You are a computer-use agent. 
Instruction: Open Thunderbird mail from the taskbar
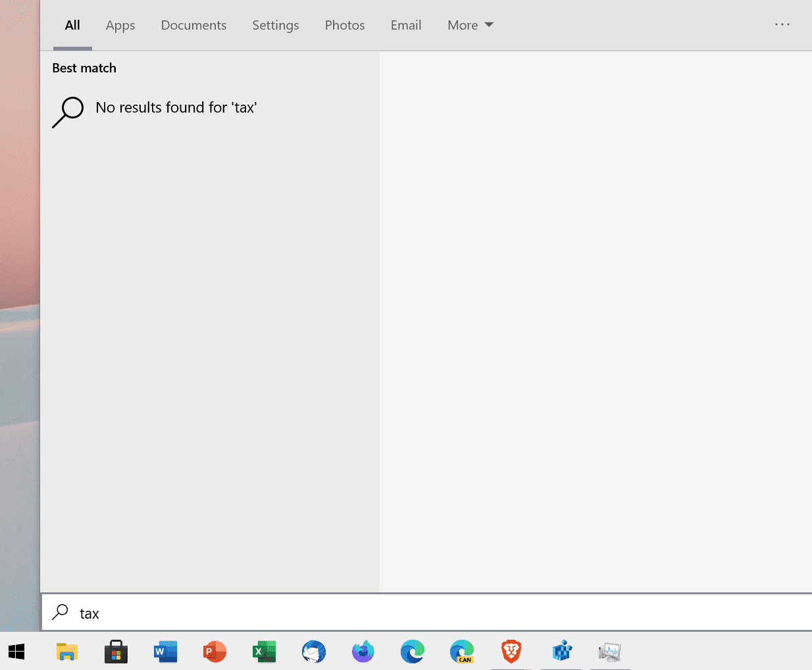(x=314, y=652)
